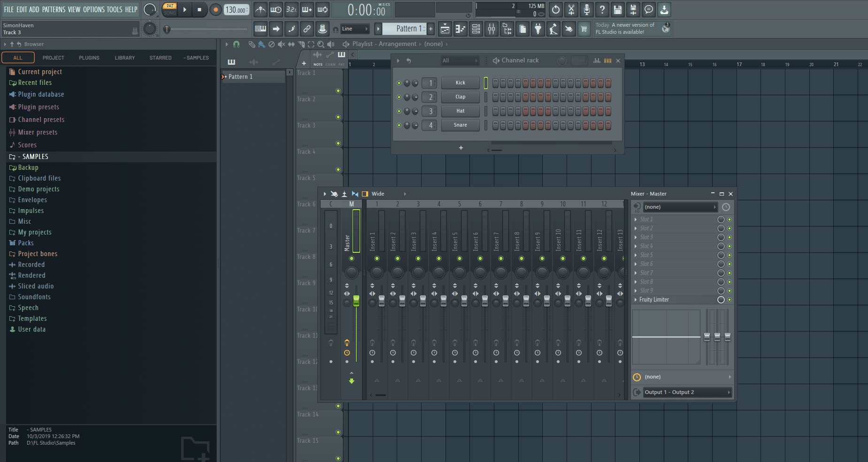Screen dimensions: 868x462
Task: Switch to the PLUGINS browser tab
Action: 89,58
